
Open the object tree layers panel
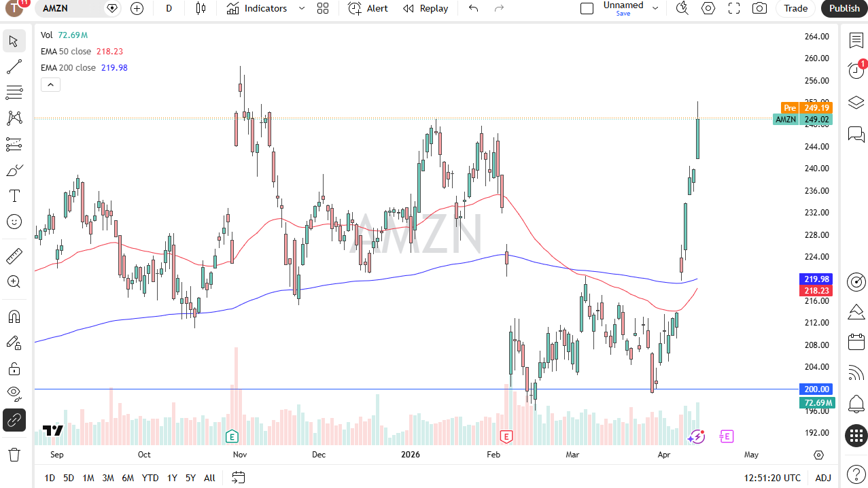click(856, 103)
